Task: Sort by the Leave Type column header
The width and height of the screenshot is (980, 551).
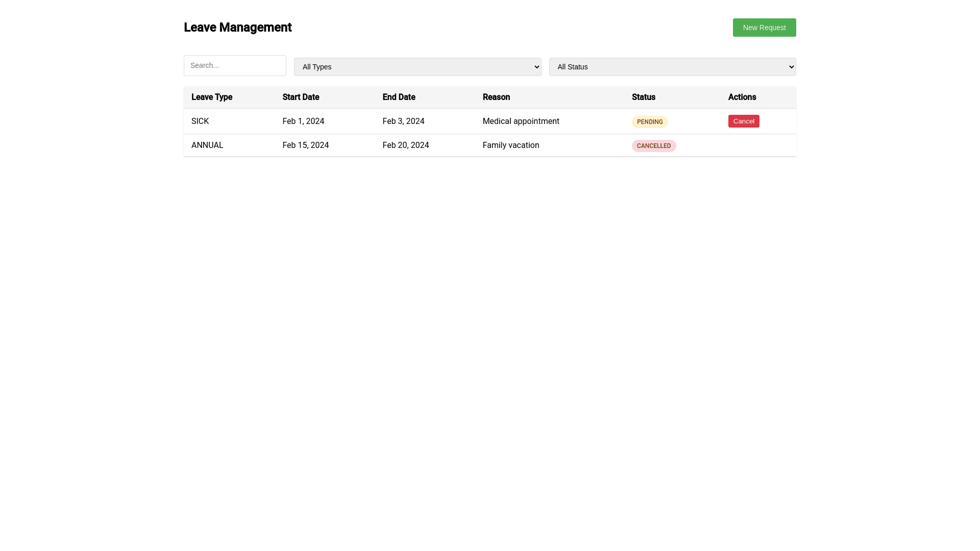Action: 212,97
